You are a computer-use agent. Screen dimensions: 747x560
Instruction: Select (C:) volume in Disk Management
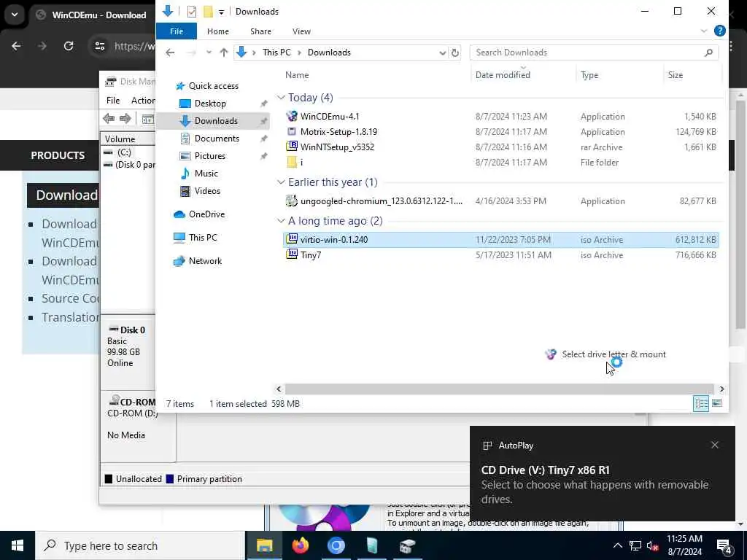point(124,152)
